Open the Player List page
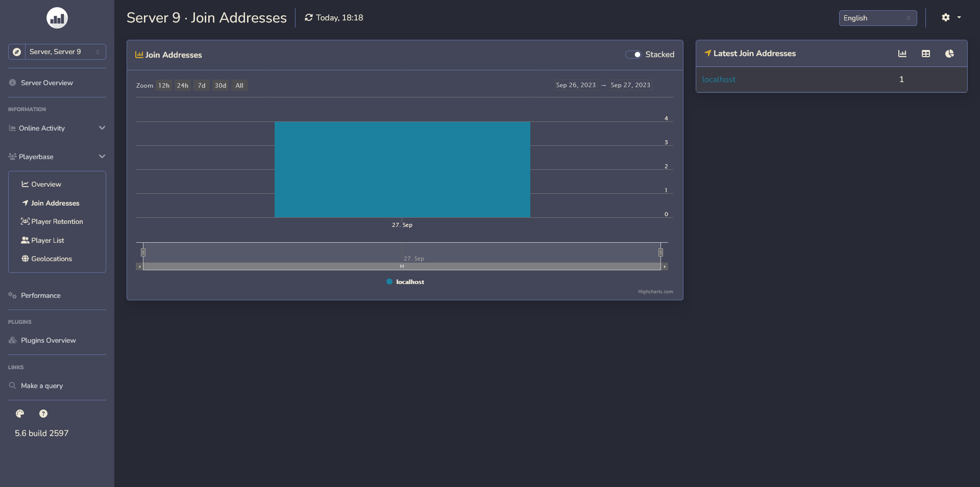980x487 pixels. (x=47, y=240)
